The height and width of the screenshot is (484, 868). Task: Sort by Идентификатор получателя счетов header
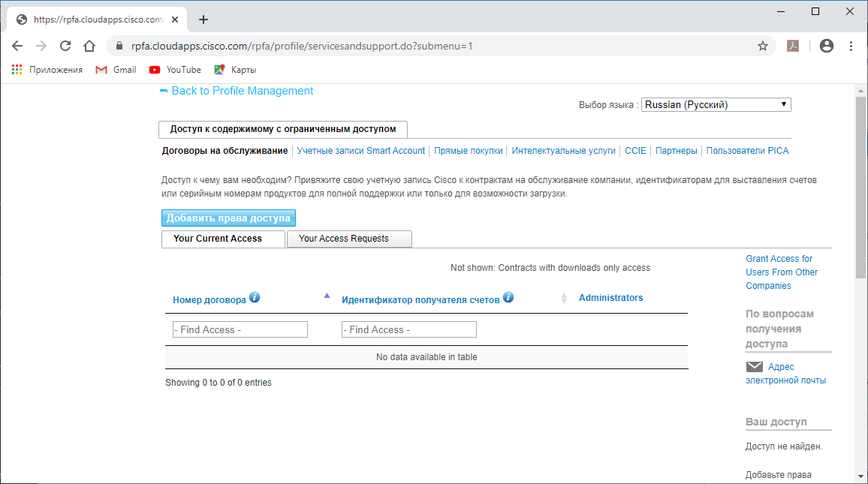tap(420, 300)
